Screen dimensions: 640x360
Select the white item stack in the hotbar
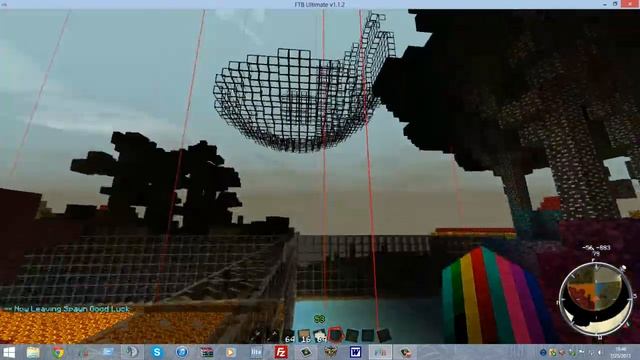(x=320, y=336)
